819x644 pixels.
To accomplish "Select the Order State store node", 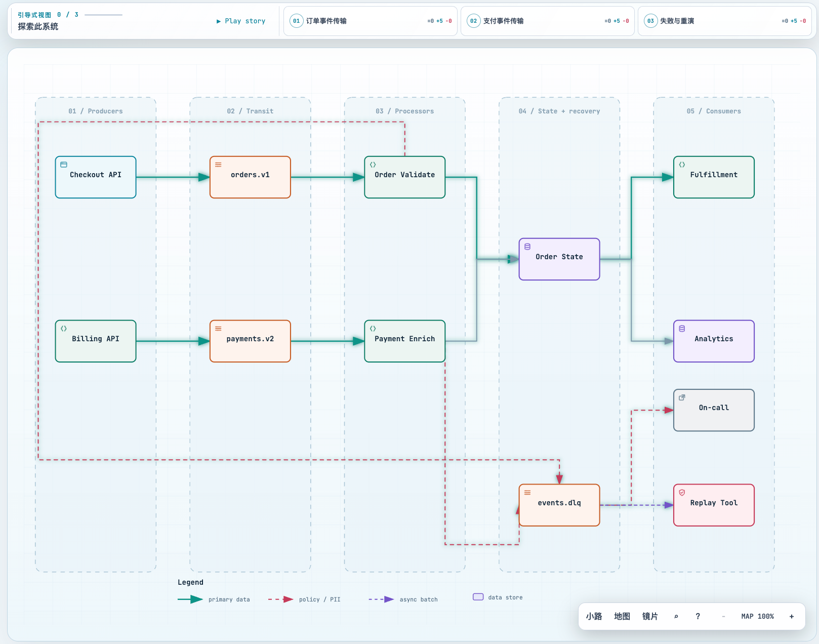I will (x=559, y=259).
